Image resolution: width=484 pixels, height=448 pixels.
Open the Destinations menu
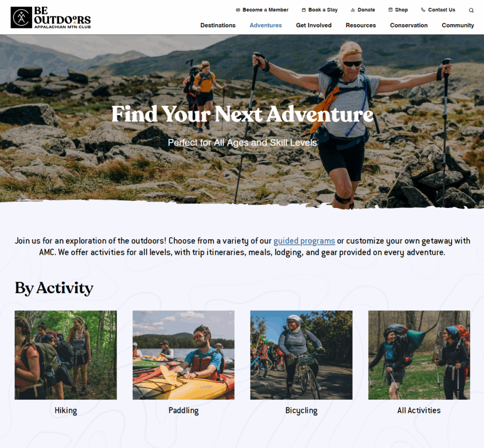(218, 26)
